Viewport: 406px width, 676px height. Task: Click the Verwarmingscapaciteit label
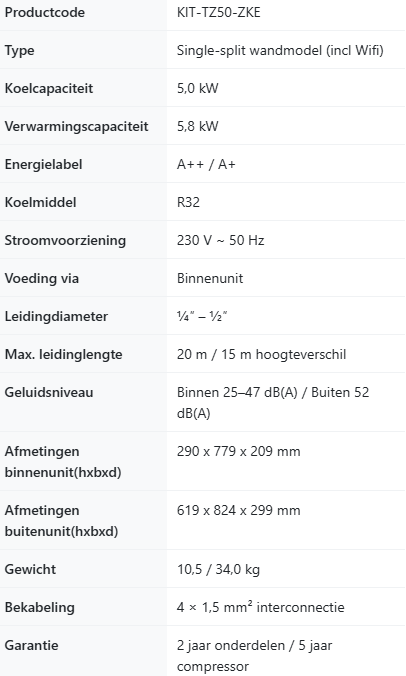(x=76, y=126)
